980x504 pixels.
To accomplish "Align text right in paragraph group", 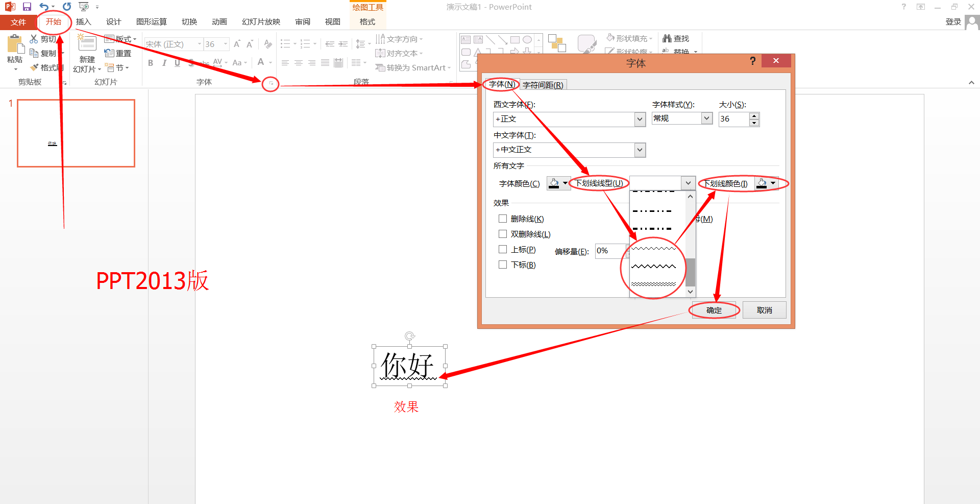I will tap(312, 63).
